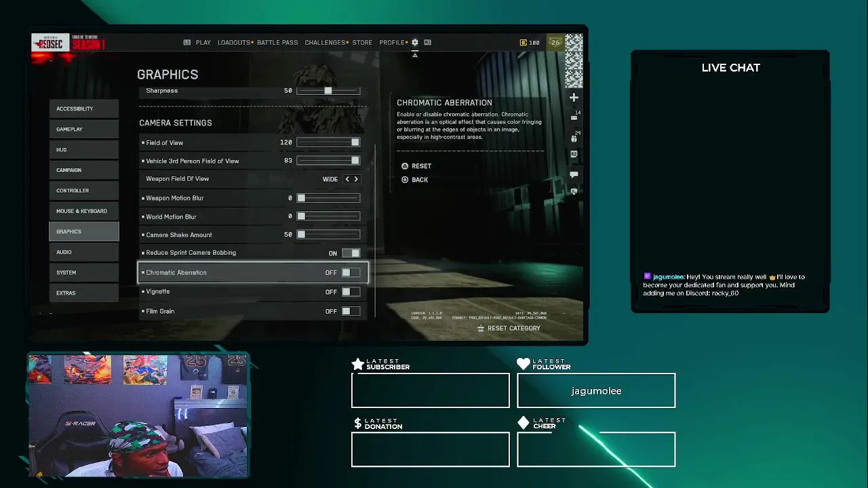Select Campaign settings category
The image size is (868, 488).
tap(84, 170)
